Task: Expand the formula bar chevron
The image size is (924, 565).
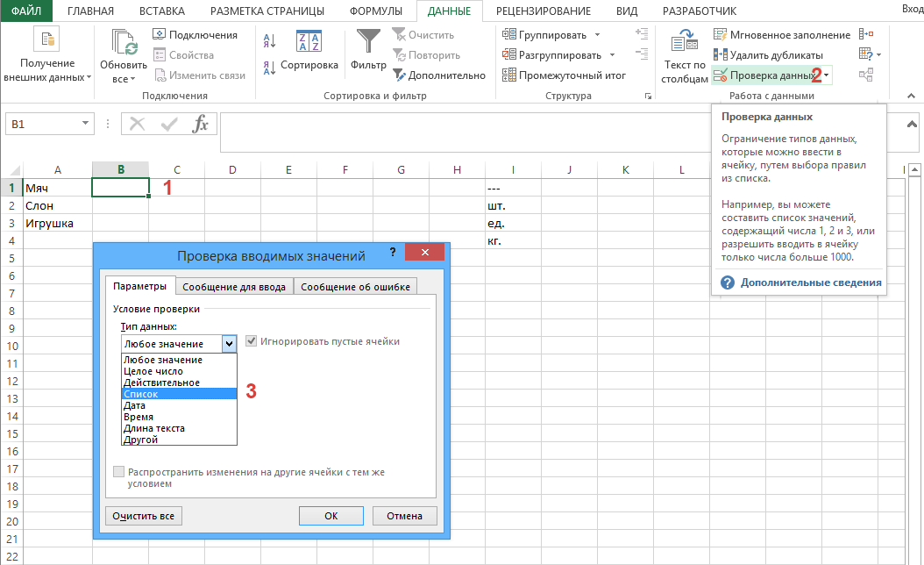Action: pyautogui.click(x=912, y=124)
